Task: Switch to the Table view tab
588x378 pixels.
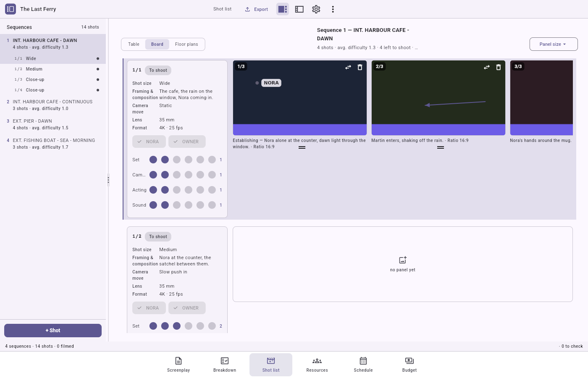Action: point(134,44)
